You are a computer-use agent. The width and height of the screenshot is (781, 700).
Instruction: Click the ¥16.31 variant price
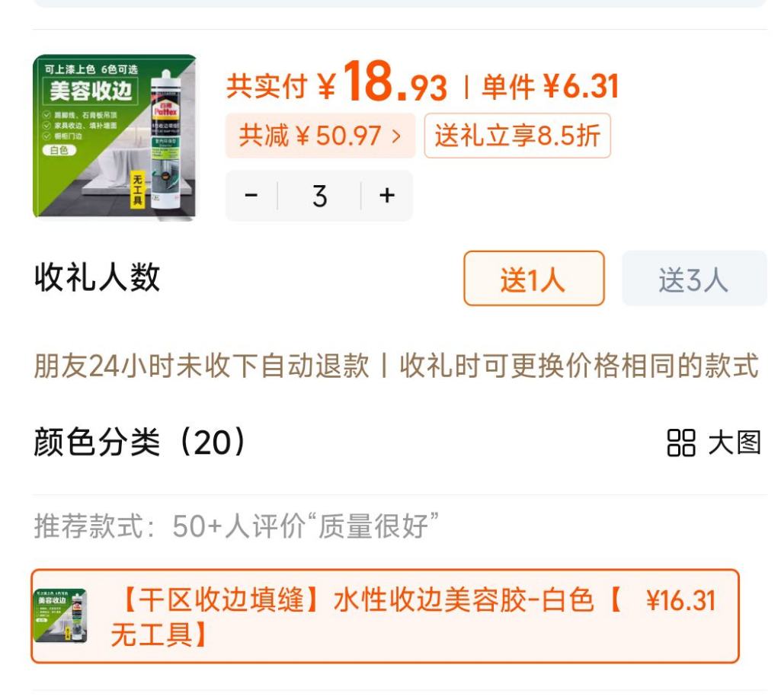[x=681, y=600]
